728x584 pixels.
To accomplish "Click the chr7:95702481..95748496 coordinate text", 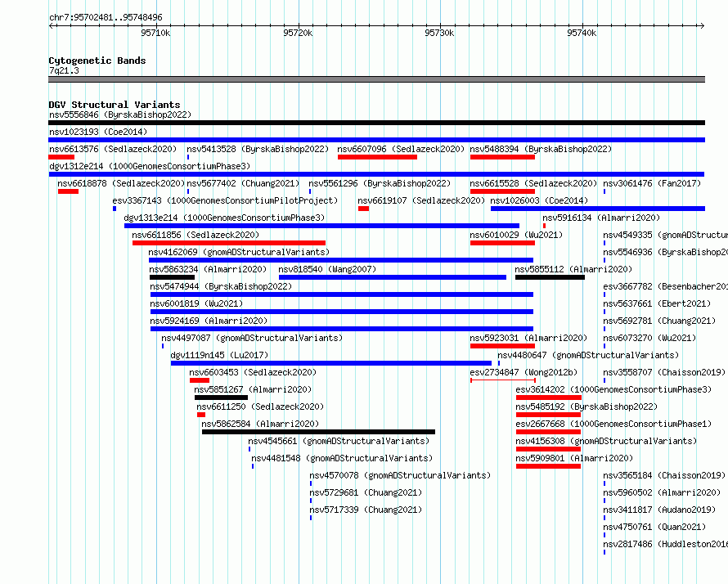I will pyautogui.click(x=106, y=18).
